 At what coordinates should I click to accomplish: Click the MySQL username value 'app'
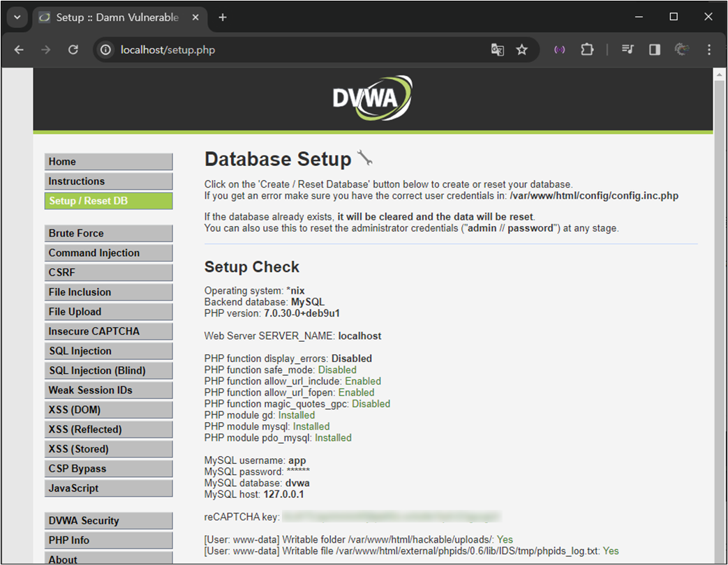[297, 460]
